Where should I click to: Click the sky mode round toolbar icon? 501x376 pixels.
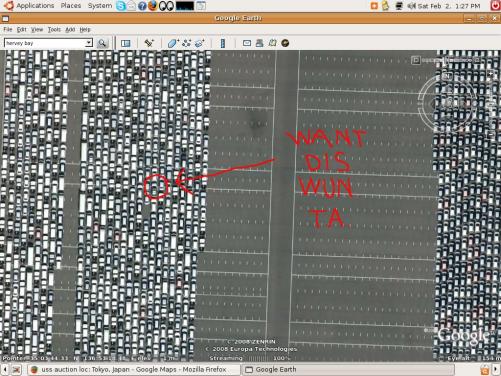285,43
